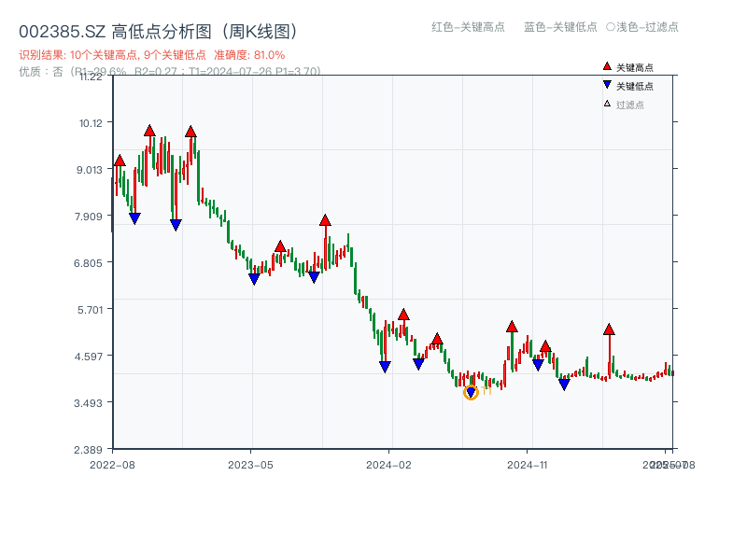This screenshot has width=747, height=560.
Task: Toggle the 过滤点 legend entry label
Action: coord(630,105)
